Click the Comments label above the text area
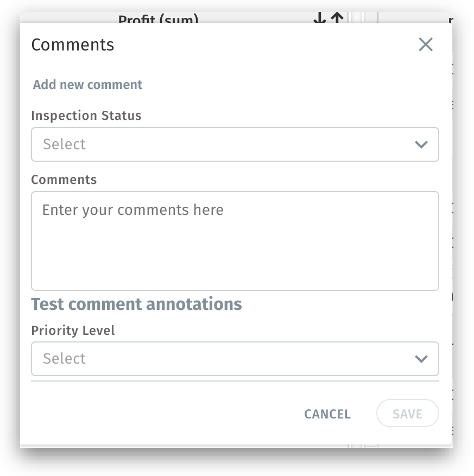The image size is (474, 476). coord(64,180)
